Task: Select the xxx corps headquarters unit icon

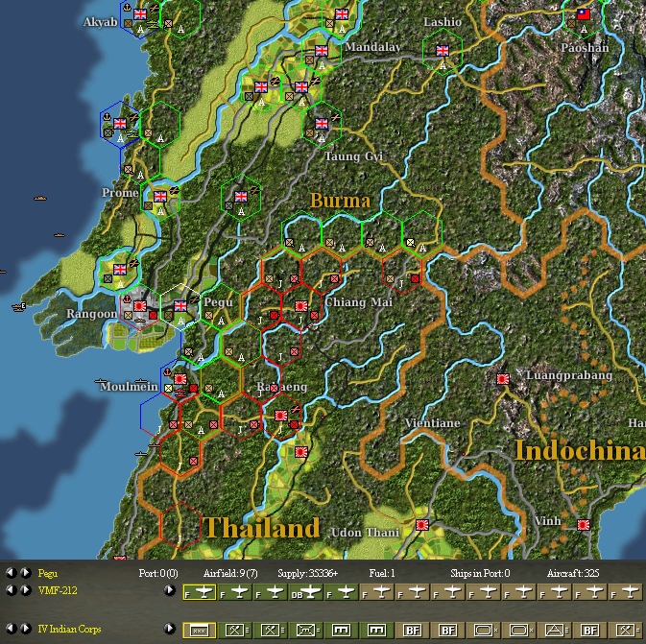Action: tap(200, 630)
